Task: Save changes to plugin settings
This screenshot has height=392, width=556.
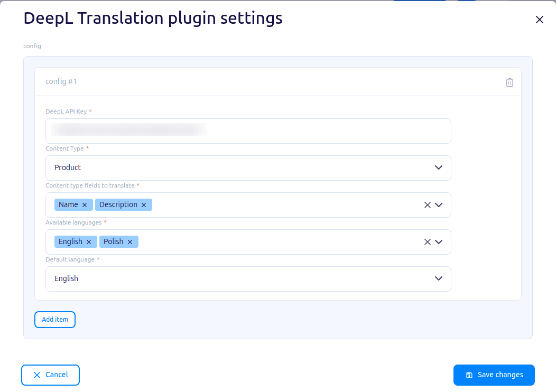Action: (494, 375)
